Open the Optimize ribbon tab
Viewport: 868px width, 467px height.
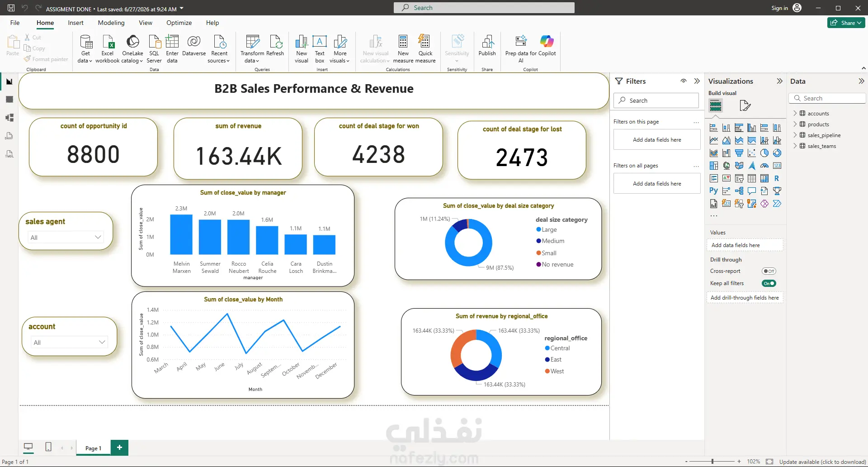(179, 23)
